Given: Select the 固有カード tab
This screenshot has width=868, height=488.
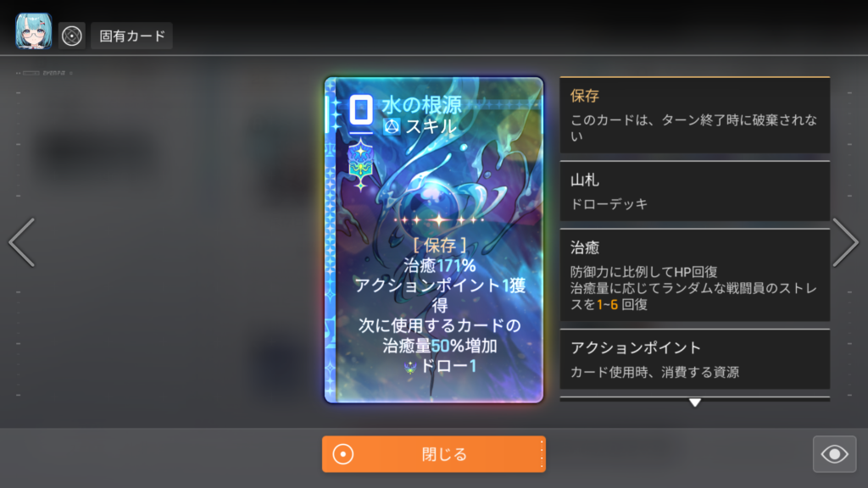Looking at the screenshot, I should click(x=131, y=36).
